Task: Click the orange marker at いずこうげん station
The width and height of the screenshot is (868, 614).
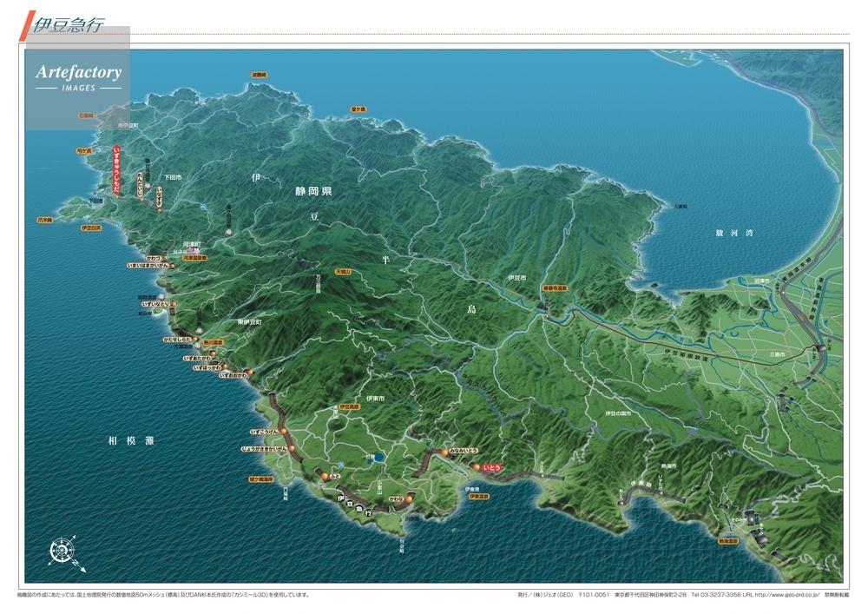Action: coord(283,431)
